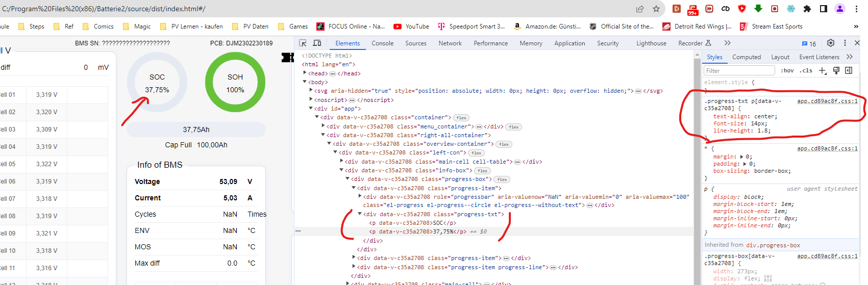Open the Computed styles tab

pyautogui.click(x=747, y=57)
